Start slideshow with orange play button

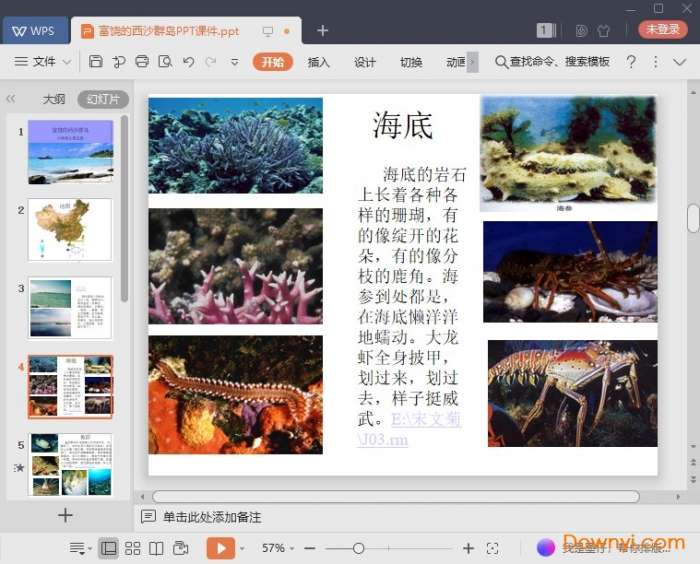coord(220,548)
